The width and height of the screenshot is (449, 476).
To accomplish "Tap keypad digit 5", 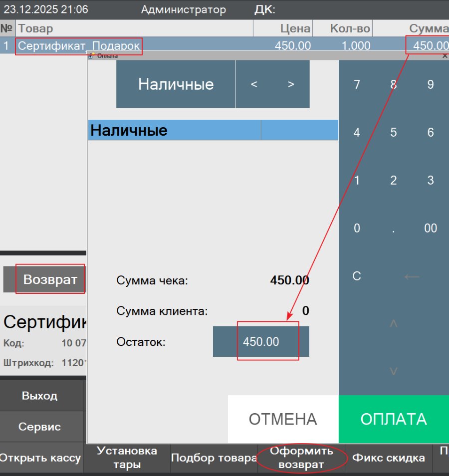I will (x=394, y=132).
